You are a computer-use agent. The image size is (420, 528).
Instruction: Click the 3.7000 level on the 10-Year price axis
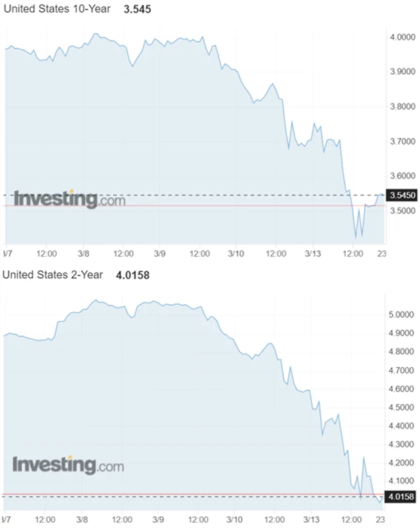(402, 141)
